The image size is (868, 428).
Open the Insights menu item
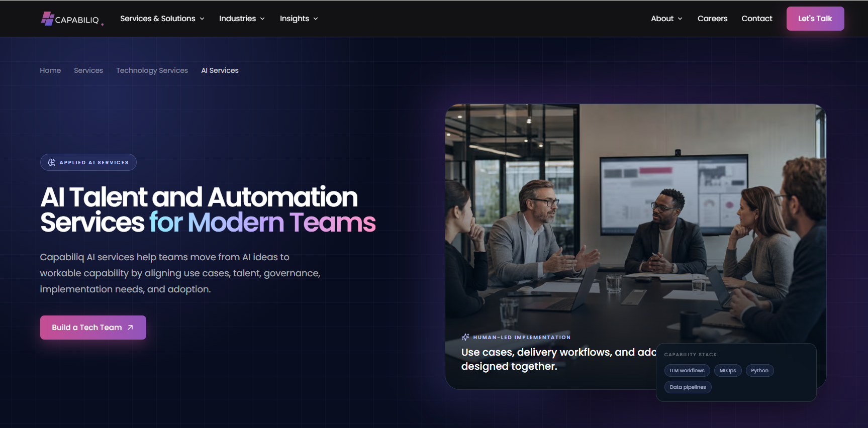click(299, 19)
